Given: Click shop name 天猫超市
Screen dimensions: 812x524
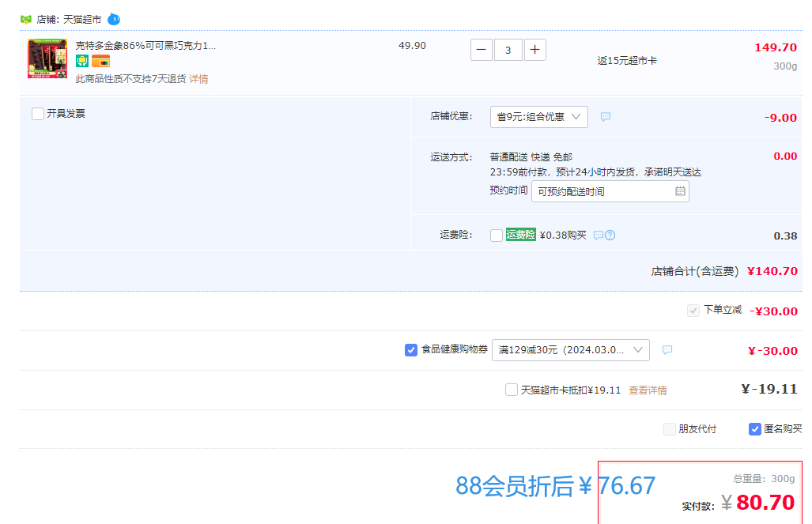Looking at the screenshot, I should coord(82,20).
